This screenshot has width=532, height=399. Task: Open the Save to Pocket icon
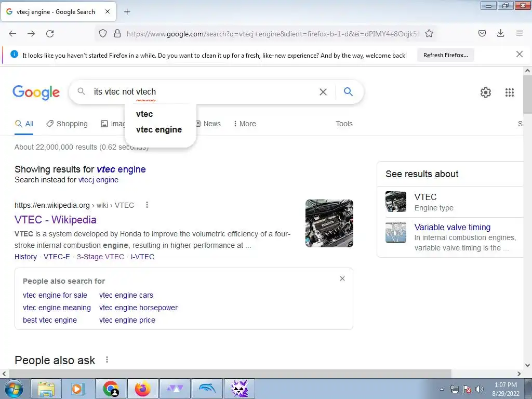coord(482,33)
